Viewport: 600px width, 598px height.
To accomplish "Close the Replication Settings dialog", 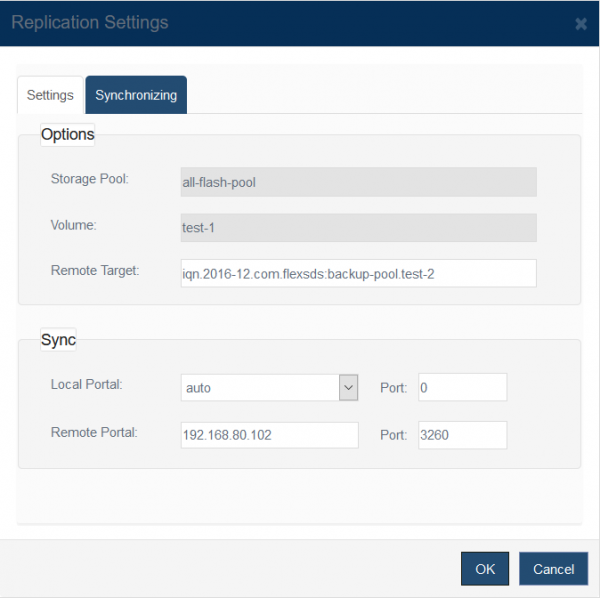I will (581, 24).
